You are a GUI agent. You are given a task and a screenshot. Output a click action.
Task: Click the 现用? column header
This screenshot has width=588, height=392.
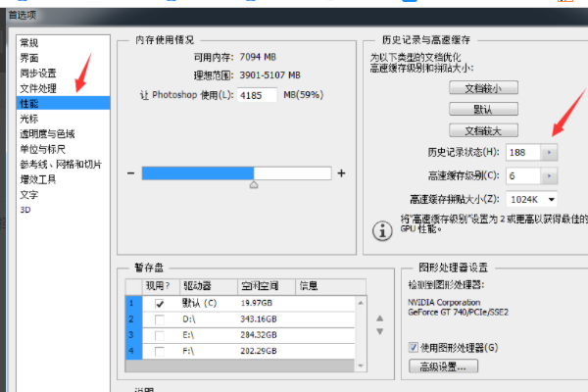click(x=161, y=286)
